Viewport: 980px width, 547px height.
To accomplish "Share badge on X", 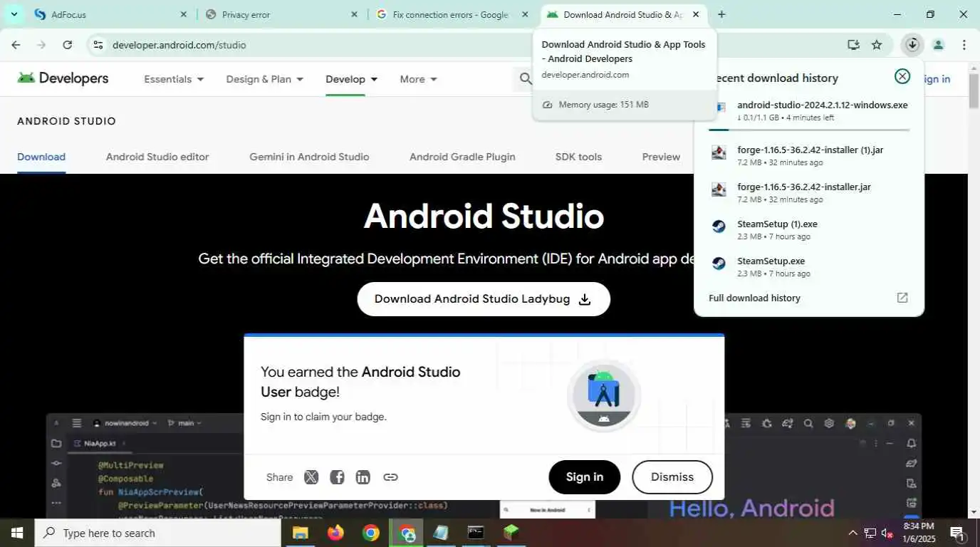I will [311, 477].
